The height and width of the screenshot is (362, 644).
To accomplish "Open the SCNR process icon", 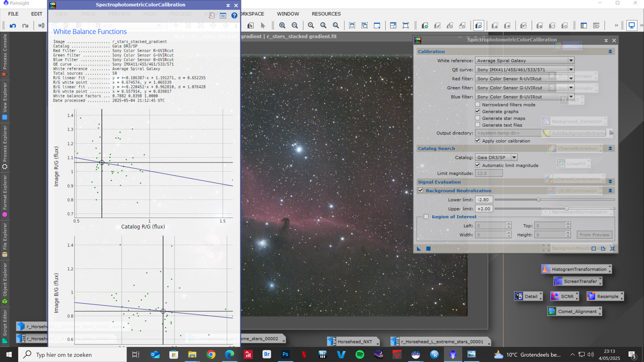I will coord(564,296).
